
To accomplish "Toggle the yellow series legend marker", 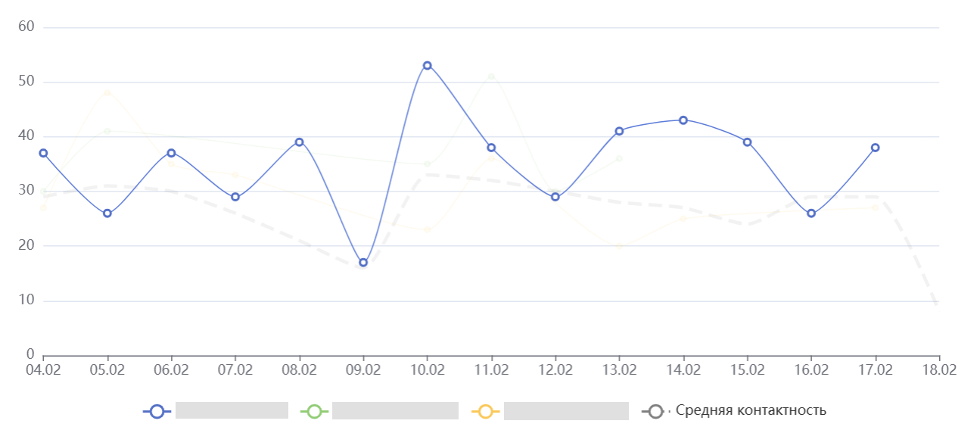I will click(485, 411).
